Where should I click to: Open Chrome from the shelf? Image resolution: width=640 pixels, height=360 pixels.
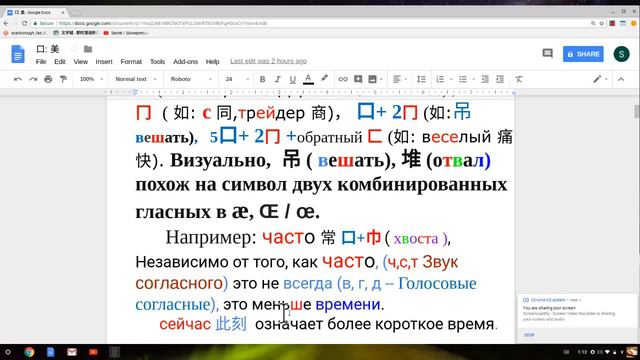point(29,352)
